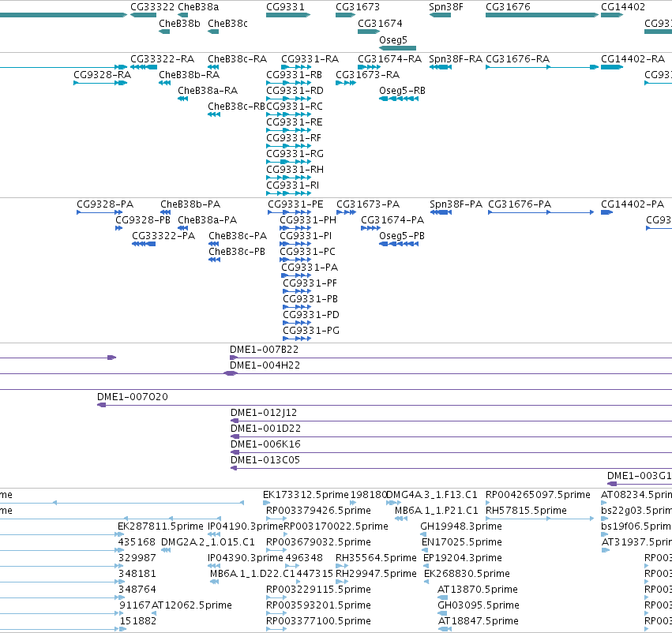
Task: Select EST EK268830.5prime
Action: click(x=467, y=574)
